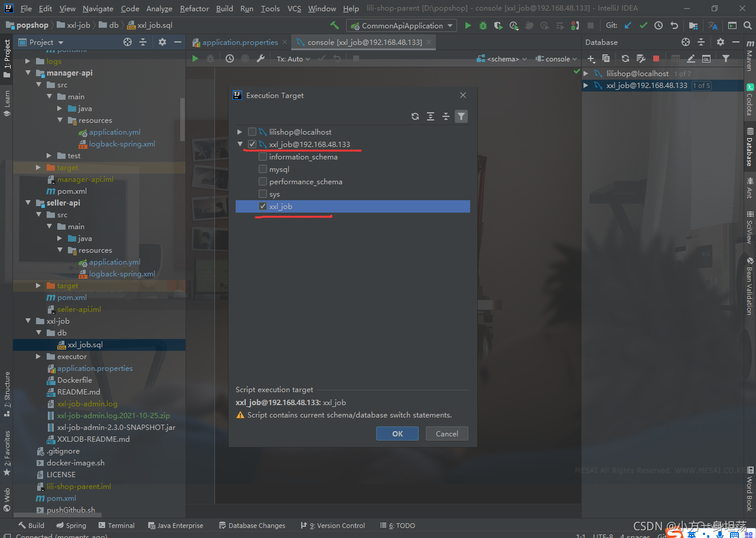
Task: Click the Filter funnel icon in Database panel
Action: [726, 58]
